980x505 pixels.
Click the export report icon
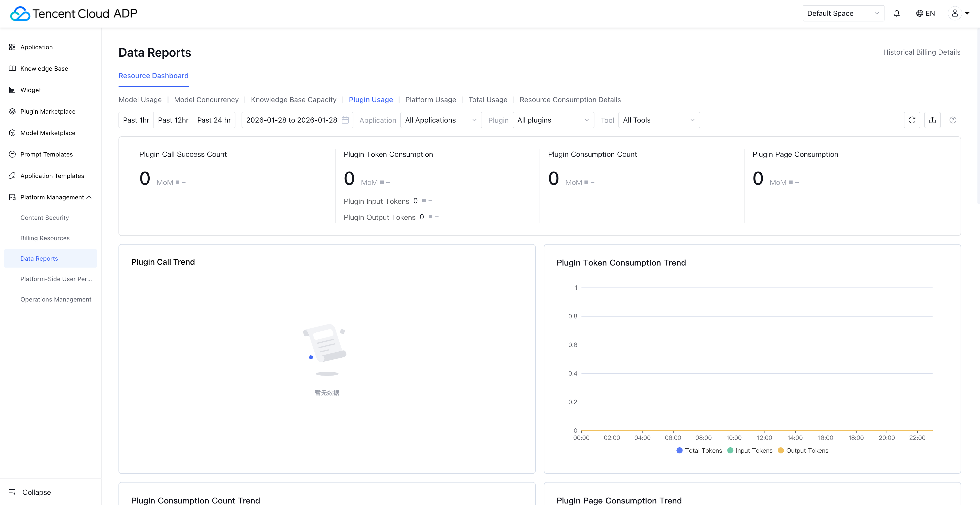click(x=932, y=120)
